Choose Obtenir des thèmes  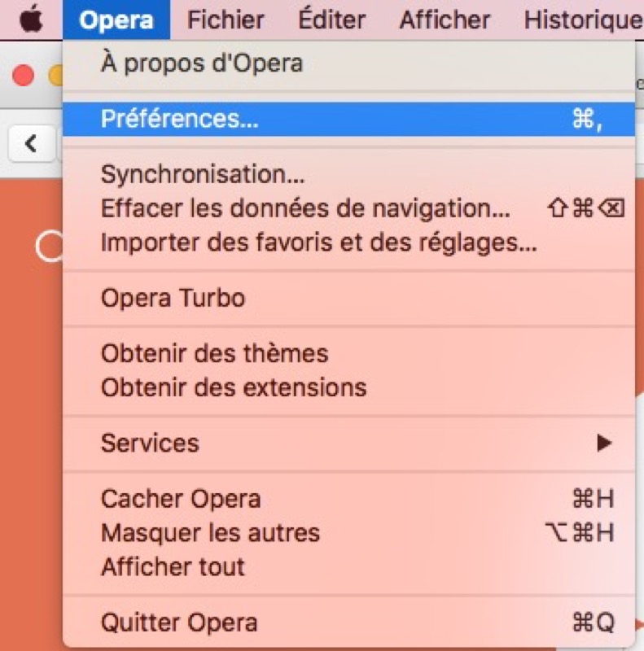point(214,353)
